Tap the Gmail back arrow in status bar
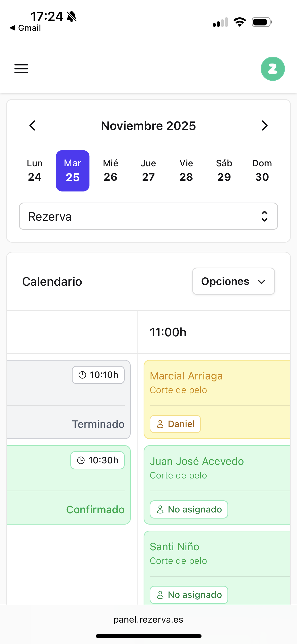Image resolution: width=297 pixels, height=644 pixels. (13, 28)
